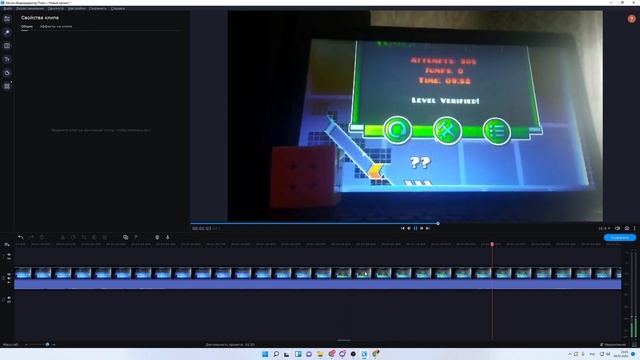Open the Stickers tab in sidebar
This screenshot has width=640, height=360.
point(7,73)
